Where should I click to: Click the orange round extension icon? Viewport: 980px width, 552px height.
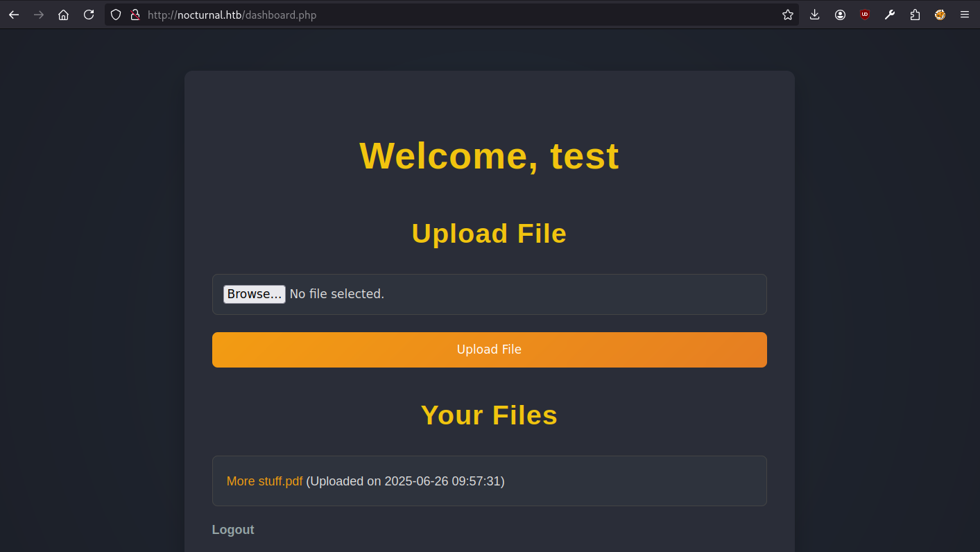940,15
